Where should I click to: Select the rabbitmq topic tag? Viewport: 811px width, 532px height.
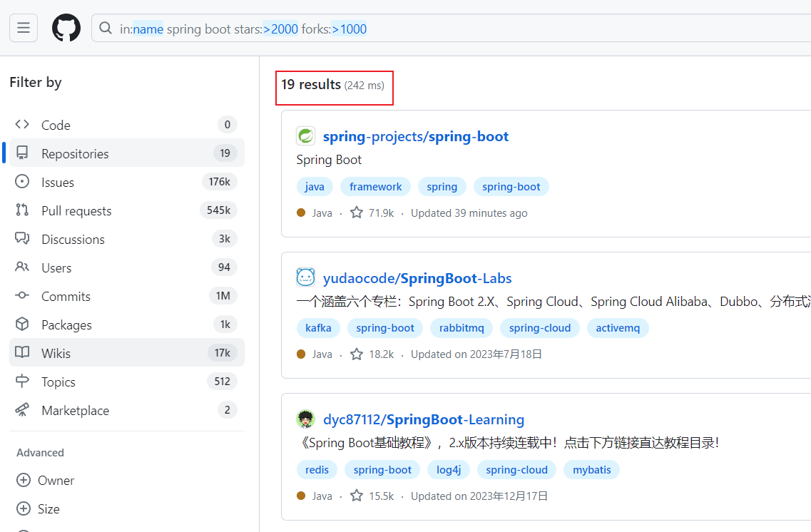pos(461,328)
